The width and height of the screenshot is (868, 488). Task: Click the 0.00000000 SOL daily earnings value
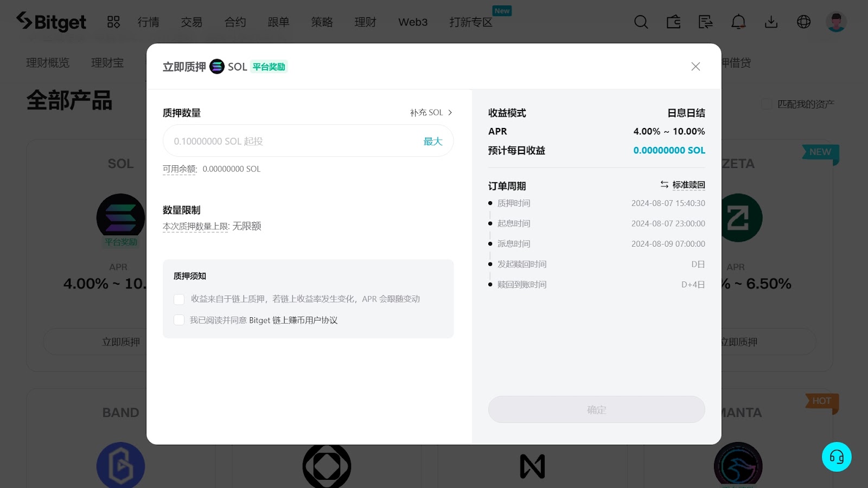(669, 150)
